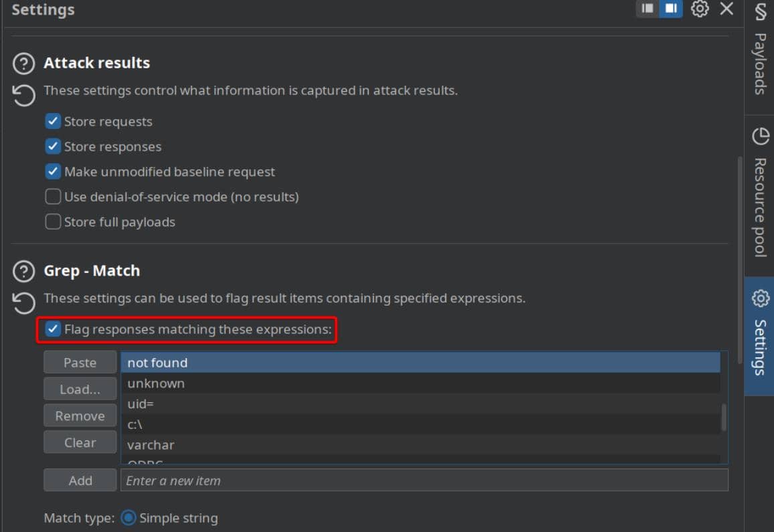
Task: Click the Load... button
Action: coord(80,389)
